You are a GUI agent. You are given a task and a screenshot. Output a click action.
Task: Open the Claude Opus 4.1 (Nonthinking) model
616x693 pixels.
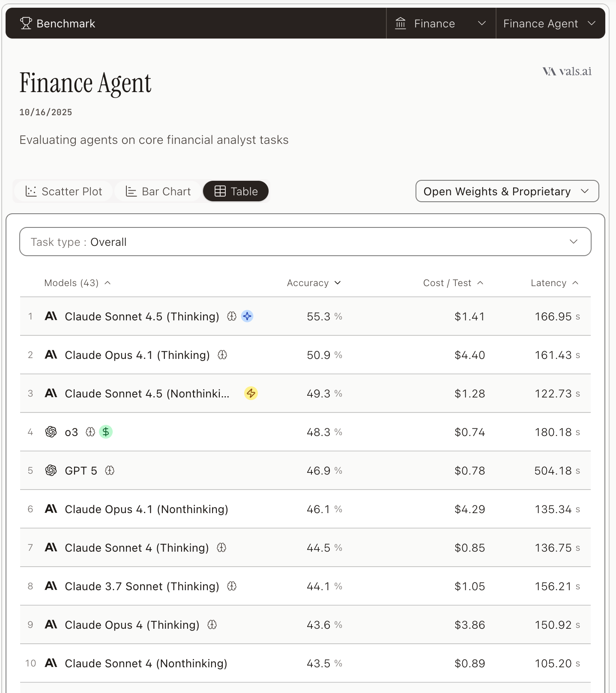pyautogui.click(x=147, y=509)
